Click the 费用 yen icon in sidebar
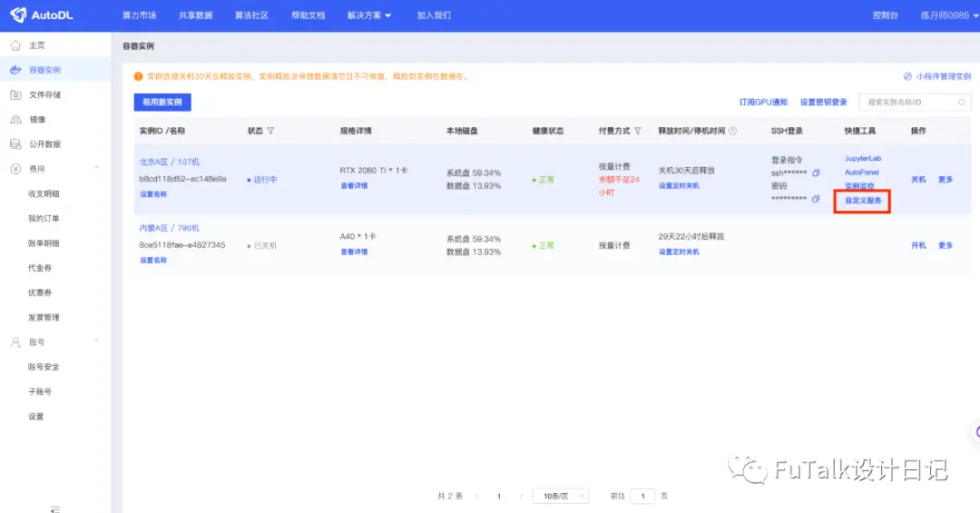Screen dimensions: 980x513 [15, 169]
